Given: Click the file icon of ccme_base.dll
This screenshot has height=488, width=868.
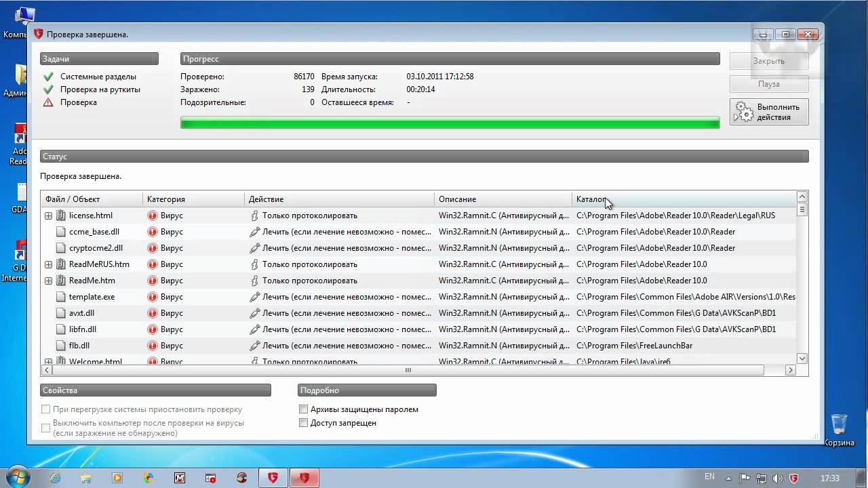Looking at the screenshot, I should (x=61, y=232).
